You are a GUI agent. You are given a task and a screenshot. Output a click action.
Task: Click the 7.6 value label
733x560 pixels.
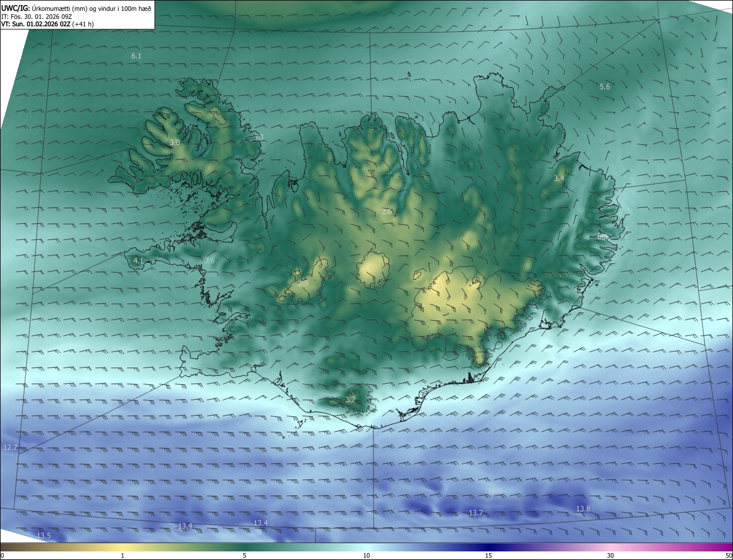(x=210, y=261)
